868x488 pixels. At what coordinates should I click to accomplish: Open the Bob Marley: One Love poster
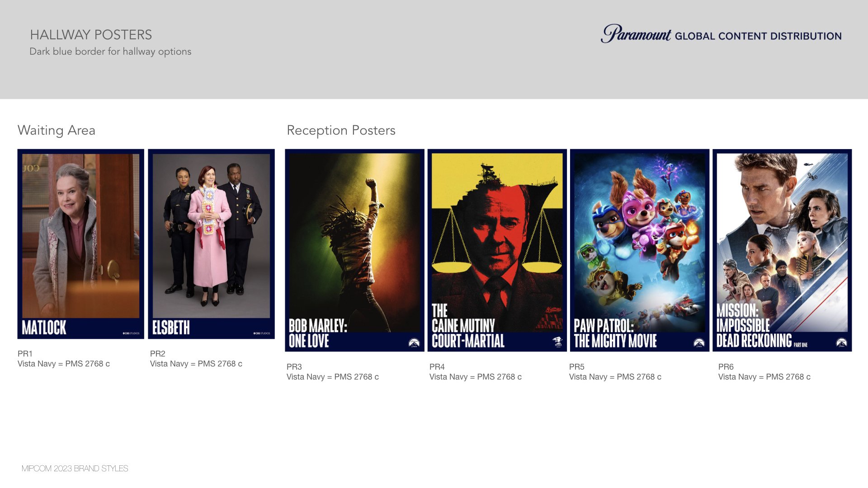[x=354, y=250]
